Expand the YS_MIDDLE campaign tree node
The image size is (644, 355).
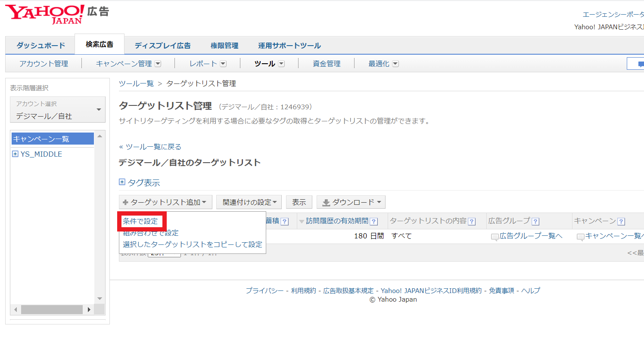pyautogui.click(x=15, y=154)
